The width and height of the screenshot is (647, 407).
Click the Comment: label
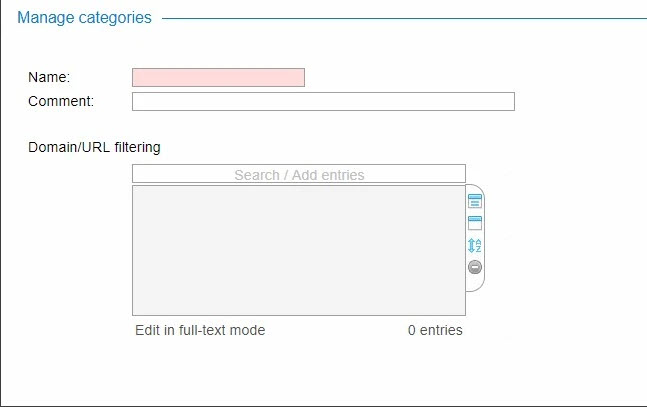pyautogui.click(x=61, y=101)
